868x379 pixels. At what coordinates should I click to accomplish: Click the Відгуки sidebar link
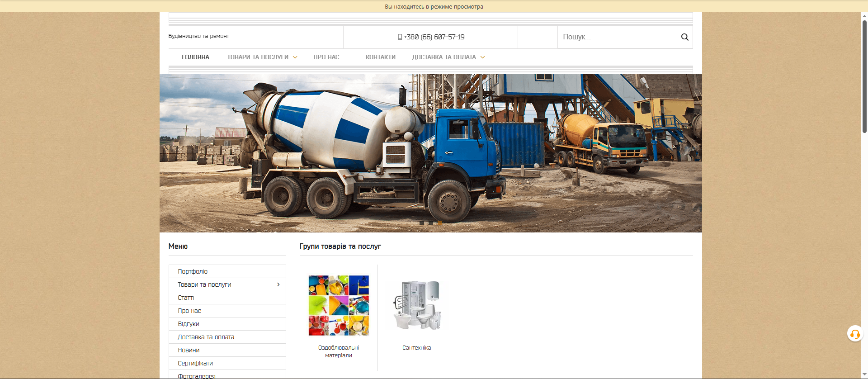(x=189, y=324)
